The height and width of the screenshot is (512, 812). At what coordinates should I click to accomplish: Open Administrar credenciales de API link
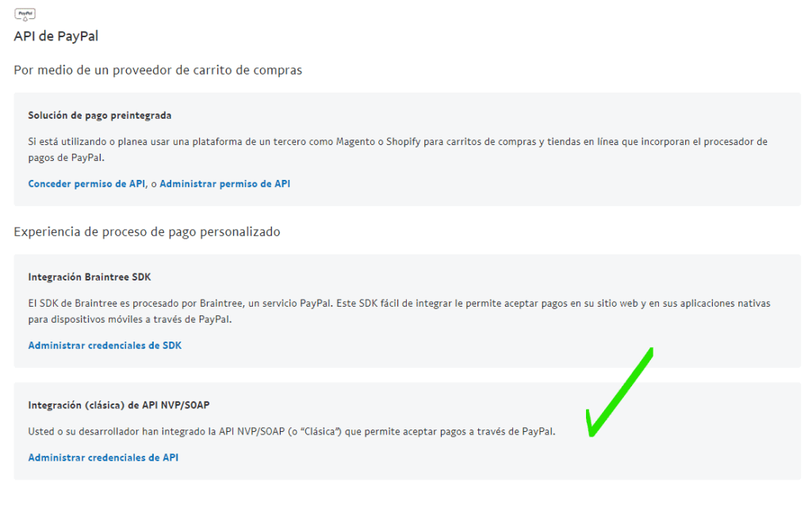pos(103,457)
